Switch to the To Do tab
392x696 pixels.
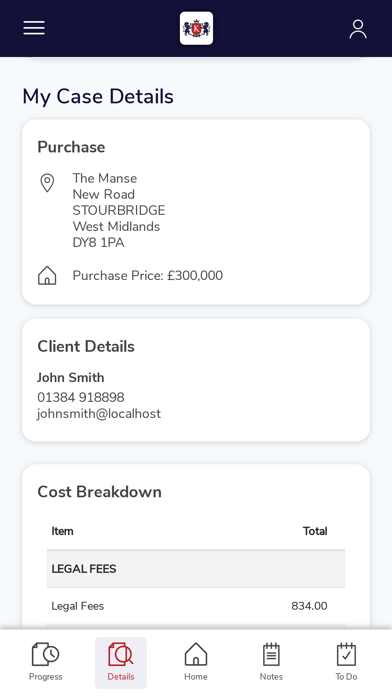346,662
